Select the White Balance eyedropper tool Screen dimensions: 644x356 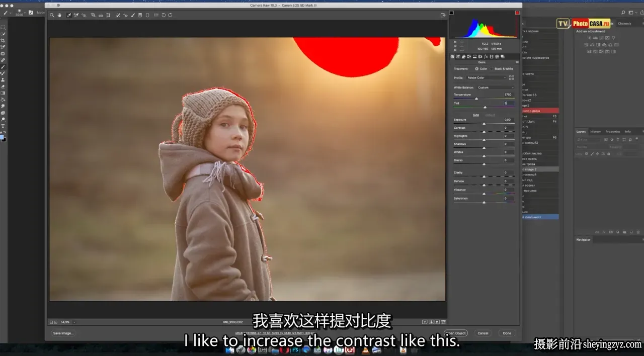(x=69, y=15)
